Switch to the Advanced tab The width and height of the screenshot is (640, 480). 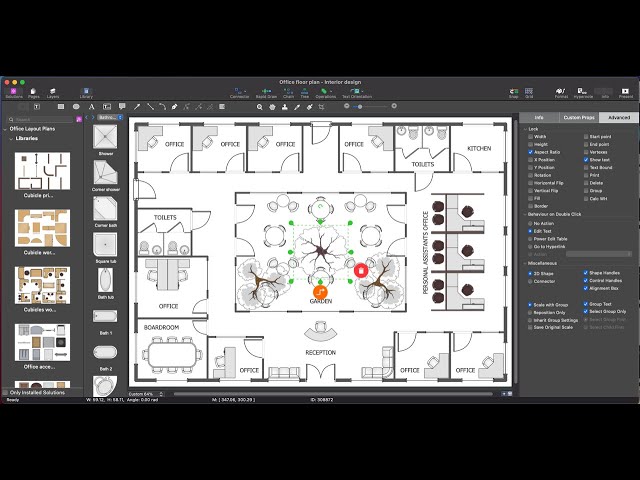[619, 118]
